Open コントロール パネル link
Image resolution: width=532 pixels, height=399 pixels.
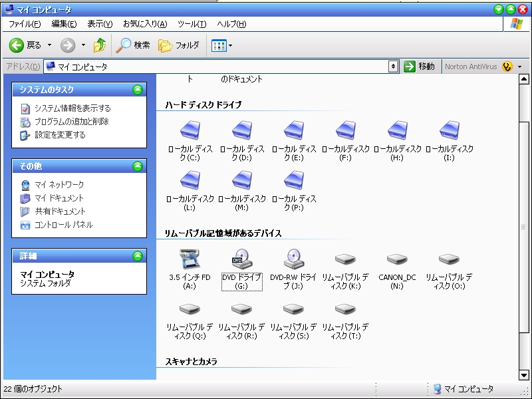[63, 225]
